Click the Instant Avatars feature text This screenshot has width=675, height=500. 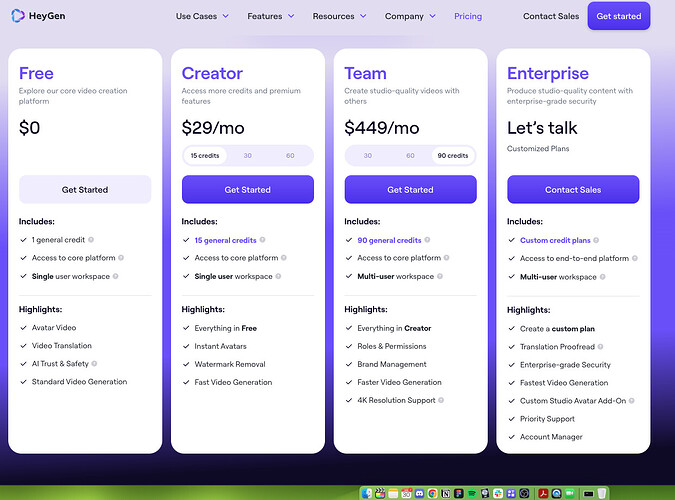click(220, 346)
